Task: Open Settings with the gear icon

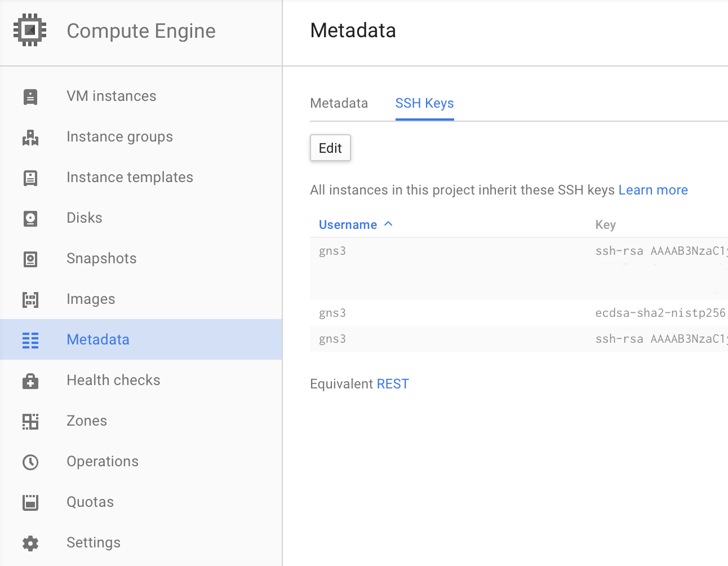Action: 30,543
